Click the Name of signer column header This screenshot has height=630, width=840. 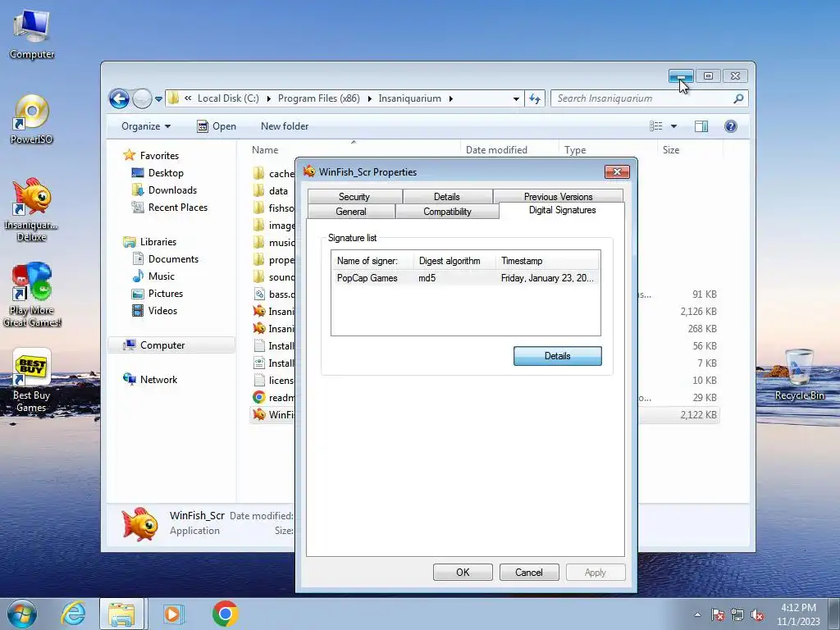pos(373,261)
